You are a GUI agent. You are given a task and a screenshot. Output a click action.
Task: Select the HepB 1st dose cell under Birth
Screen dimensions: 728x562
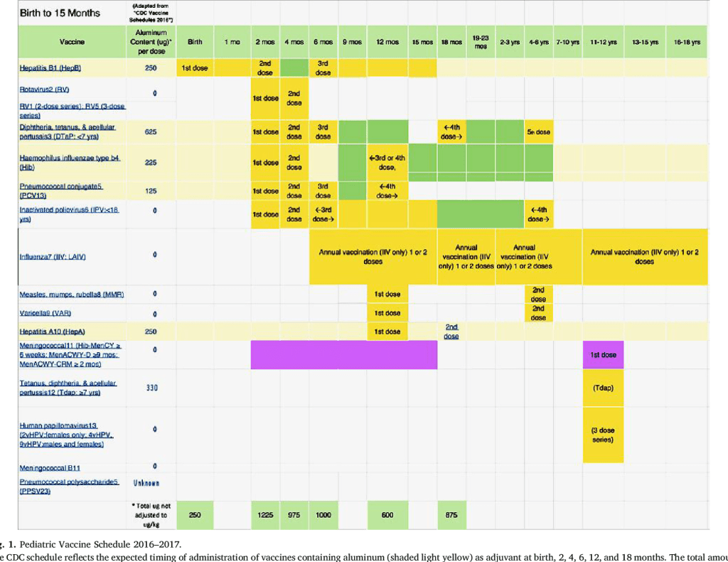pos(195,68)
